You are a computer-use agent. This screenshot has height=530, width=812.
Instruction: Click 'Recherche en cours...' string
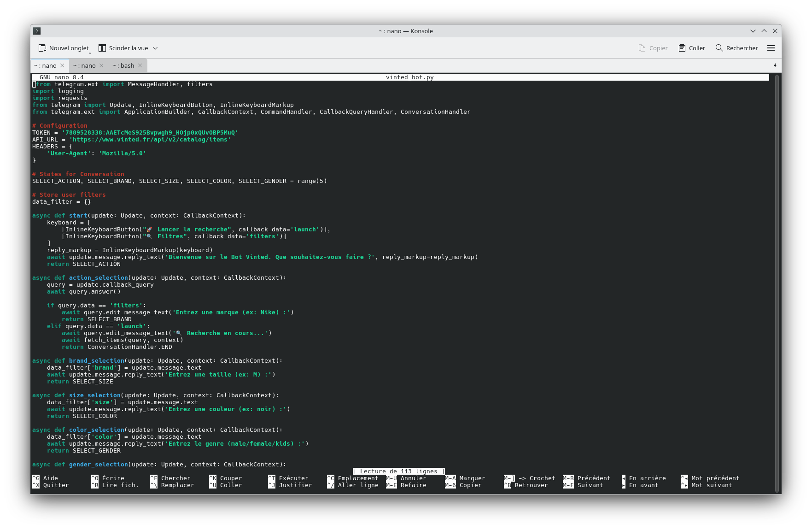coord(220,333)
